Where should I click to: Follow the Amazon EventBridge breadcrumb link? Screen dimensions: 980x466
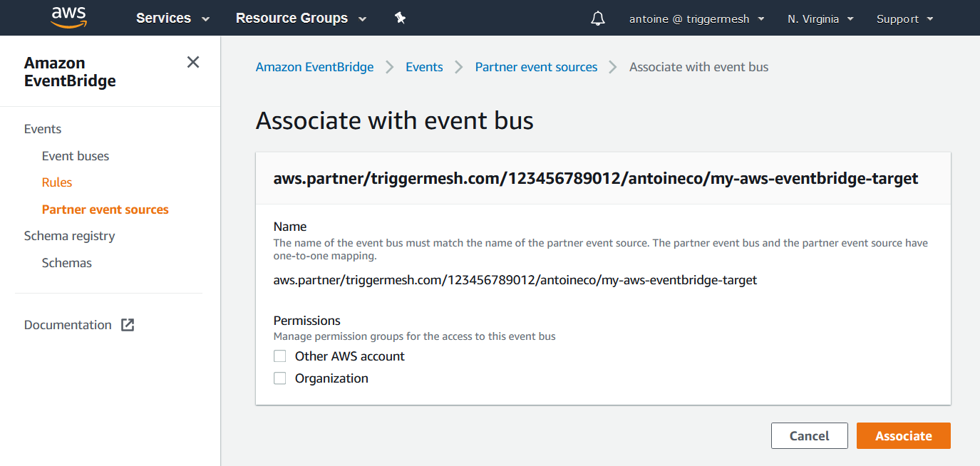314,67
